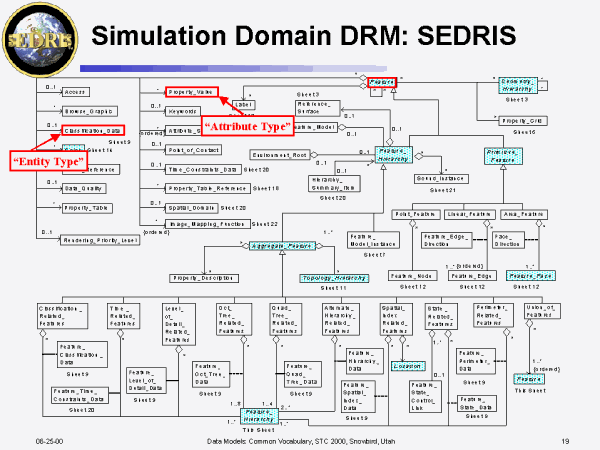Click the "Entity Type" callout label
This screenshot has height=450, width=600.
(x=44, y=160)
